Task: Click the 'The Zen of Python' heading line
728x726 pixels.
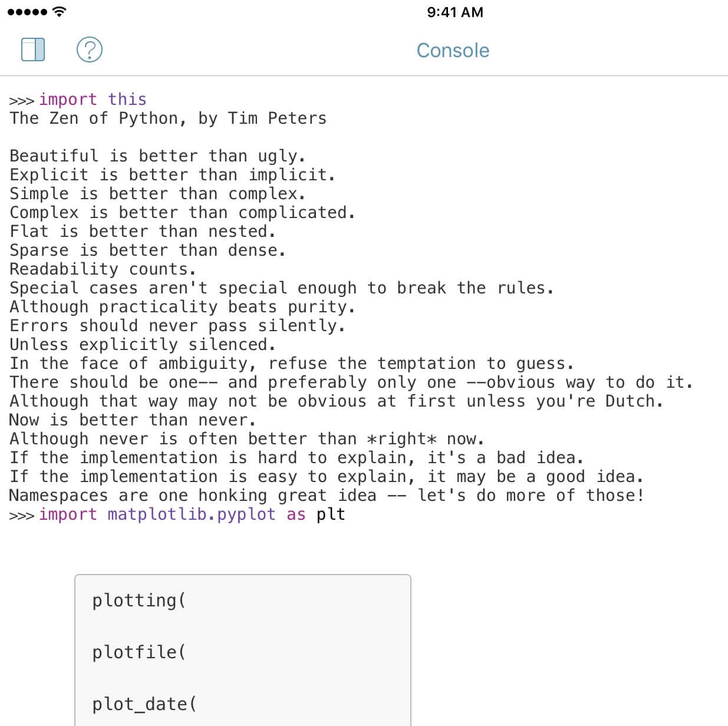Action: click(x=168, y=118)
